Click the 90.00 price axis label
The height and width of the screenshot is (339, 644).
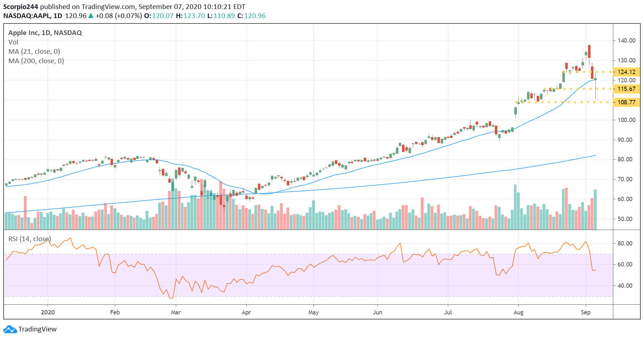625,140
